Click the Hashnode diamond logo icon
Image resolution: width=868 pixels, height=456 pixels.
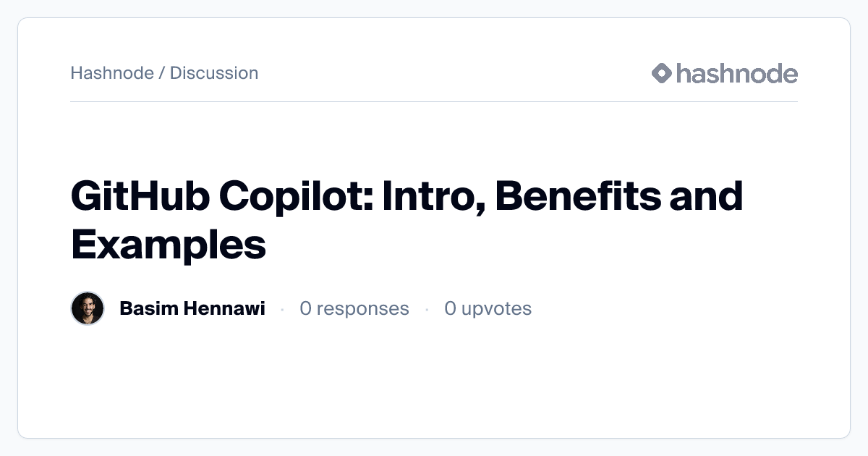pyautogui.click(x=662, y=73)
